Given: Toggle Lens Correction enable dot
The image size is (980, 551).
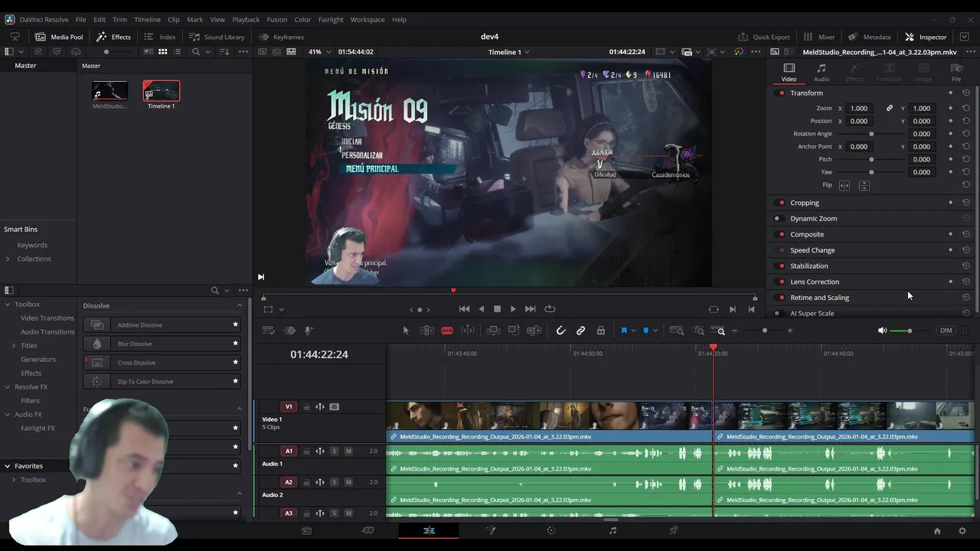Looking at the screenshot, I should click(781, 282).
